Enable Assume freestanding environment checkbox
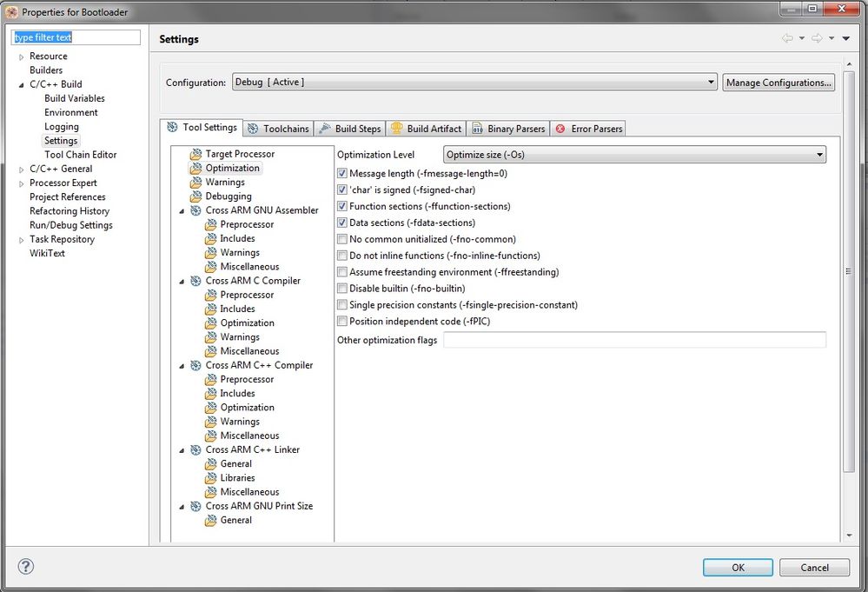The height and width of the screenshot is (592, 868). (x=342, y=272)
